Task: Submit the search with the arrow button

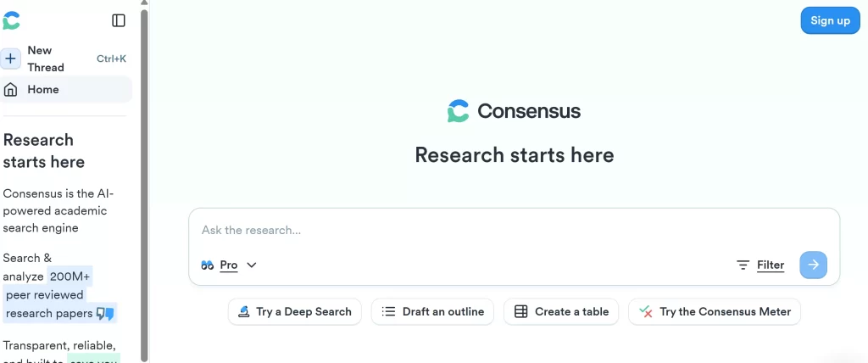Action: point(813,265)
